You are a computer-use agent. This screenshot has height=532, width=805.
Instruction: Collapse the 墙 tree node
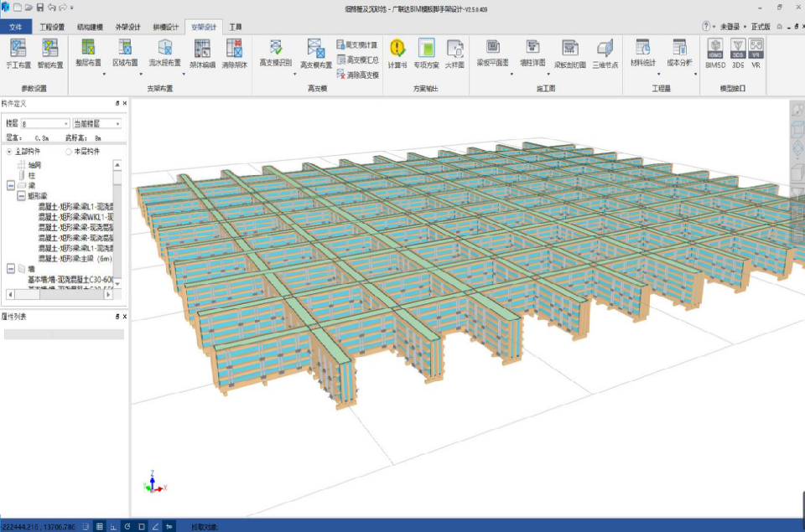pyautogui.click(x=11, y=268)
